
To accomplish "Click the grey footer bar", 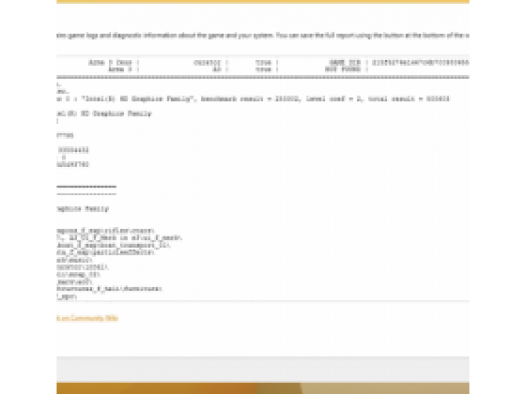I will [x=263, y=369].
